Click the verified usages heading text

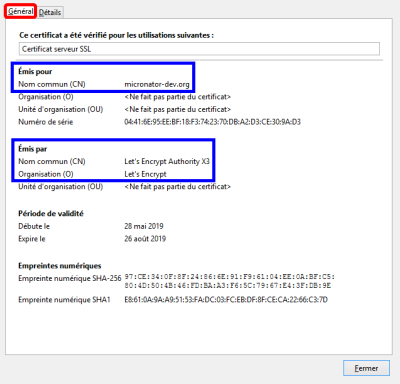(x=116, y=35)
